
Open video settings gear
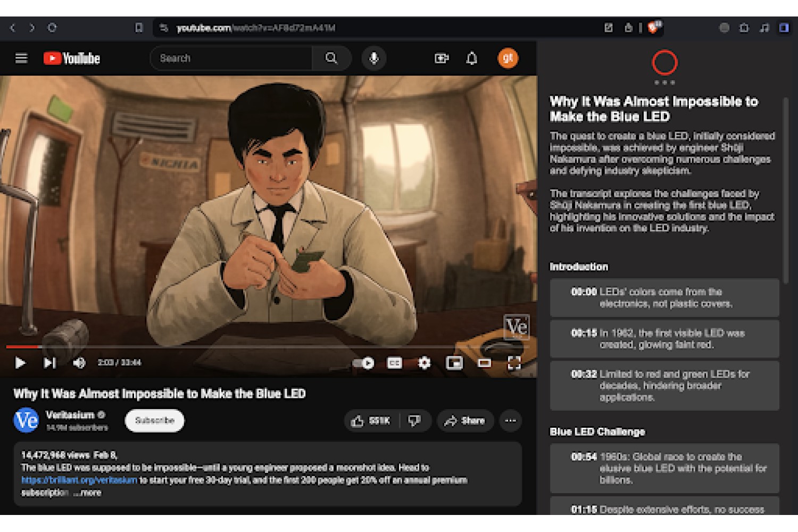[424, 363]
